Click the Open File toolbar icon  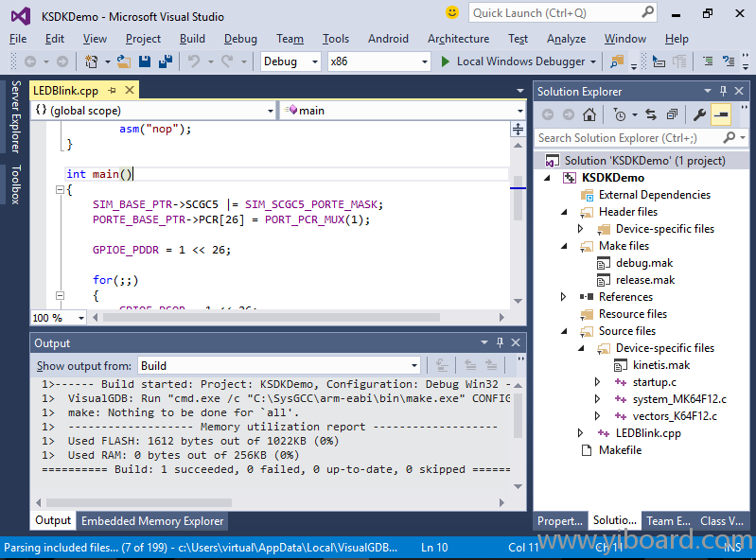[124, 61]
